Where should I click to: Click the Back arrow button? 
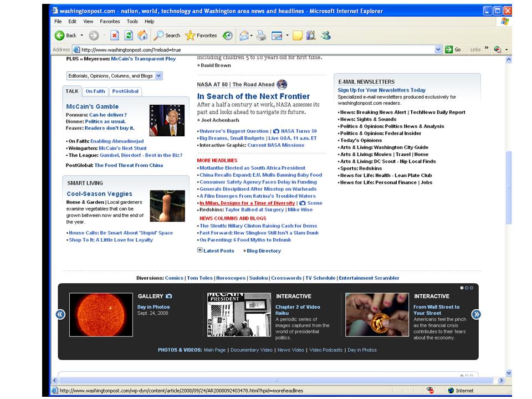coord(60,35)
